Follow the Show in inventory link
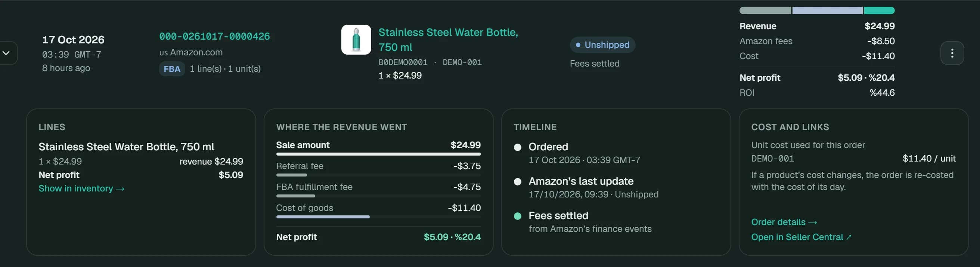The width and height of the screenshot is (980, 267). click(81, 188)
